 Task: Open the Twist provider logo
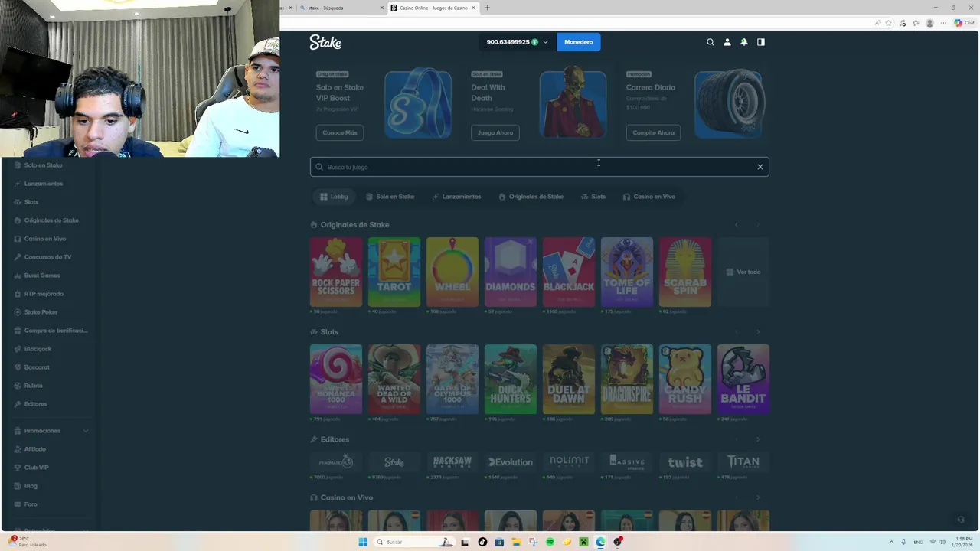tap(685, 461)
